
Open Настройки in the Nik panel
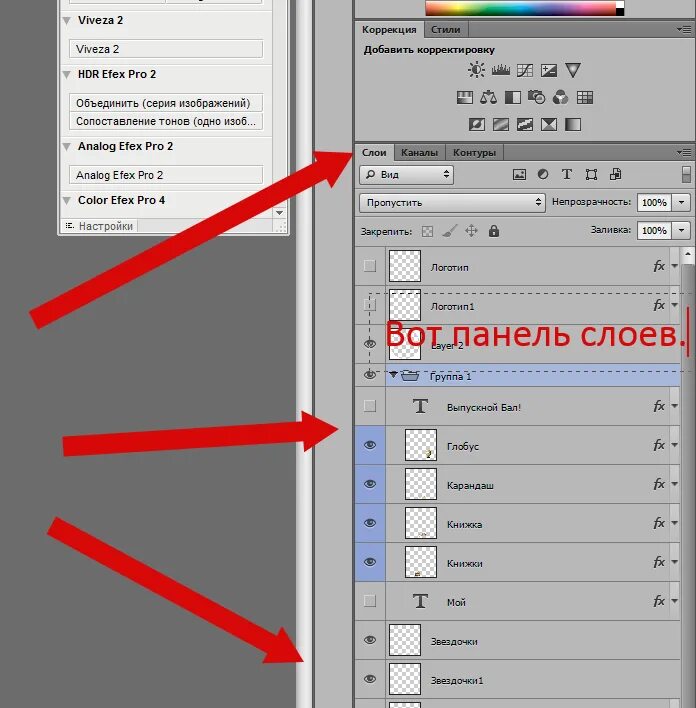99,226
